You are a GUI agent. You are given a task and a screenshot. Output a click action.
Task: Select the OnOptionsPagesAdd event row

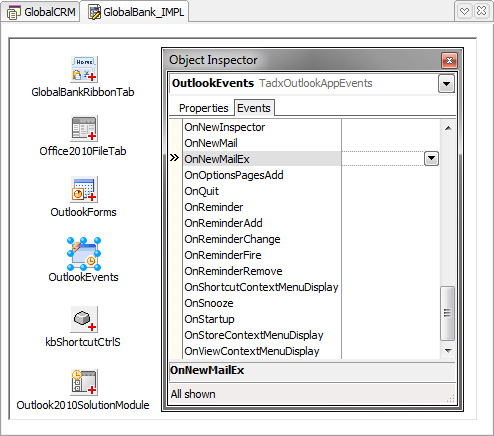[262, 175]
